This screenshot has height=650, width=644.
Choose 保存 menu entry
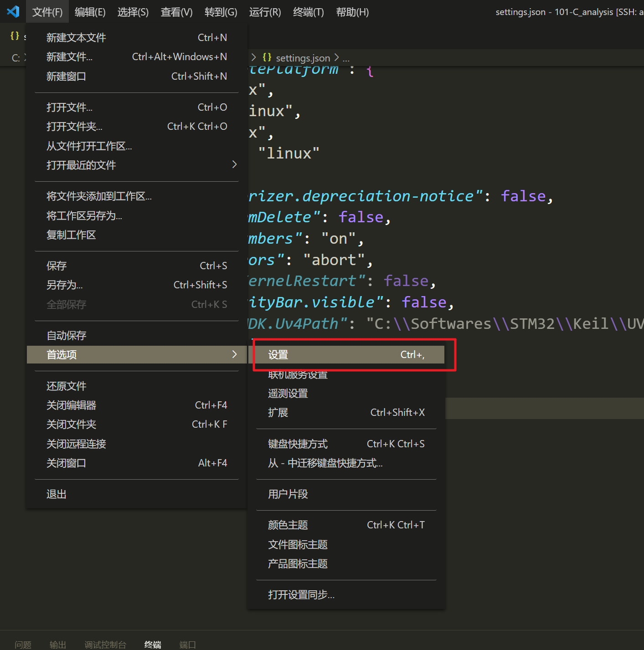click(137, 266)
